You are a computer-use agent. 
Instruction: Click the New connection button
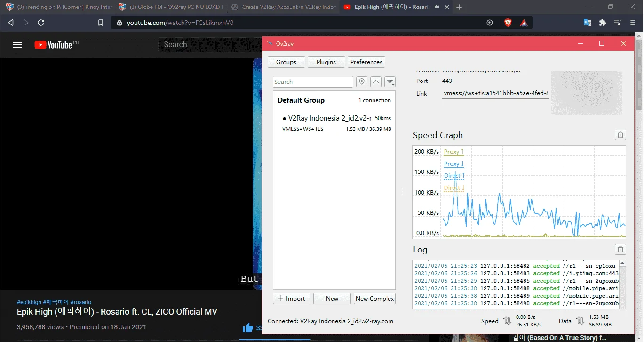click(x=332, y=298)
